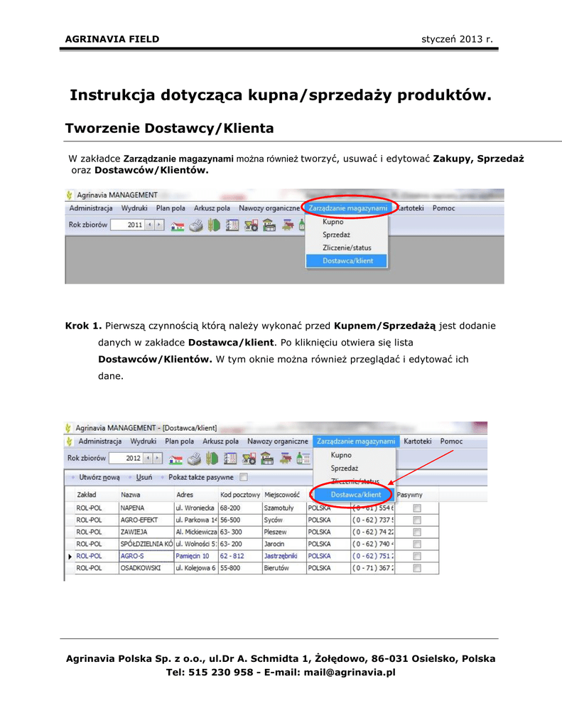Choose the highlighted Dostawca/klient entry circled in red
562x728 pixels.
click(x=355, y=495)
